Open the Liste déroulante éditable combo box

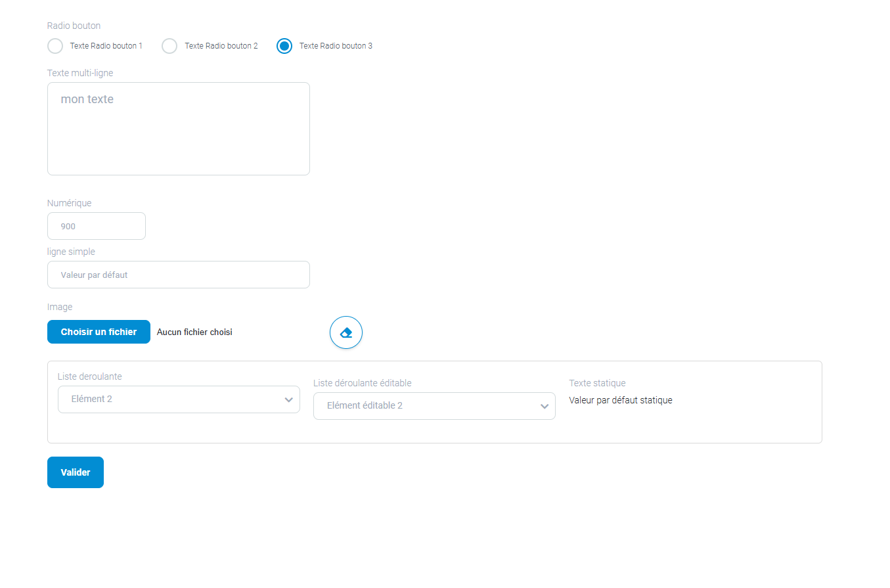(434, 406)
